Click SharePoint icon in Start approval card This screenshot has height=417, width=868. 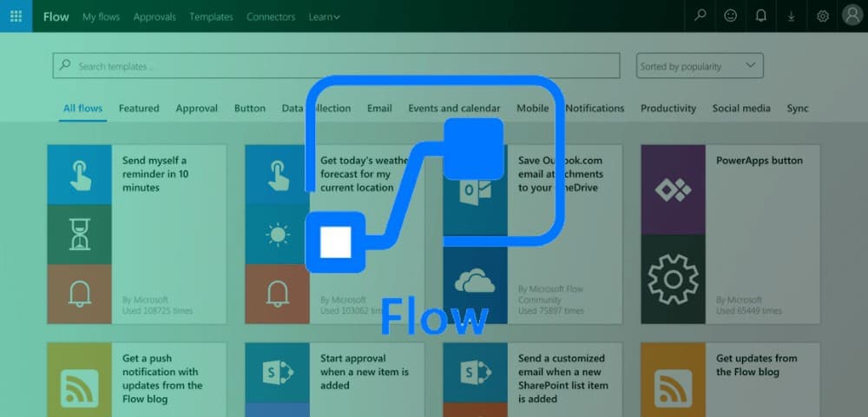(278, 373)
